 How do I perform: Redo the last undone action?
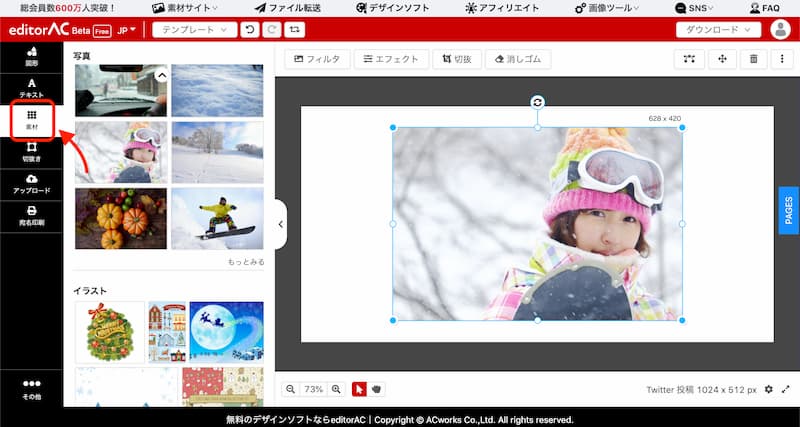click(272, 30)
